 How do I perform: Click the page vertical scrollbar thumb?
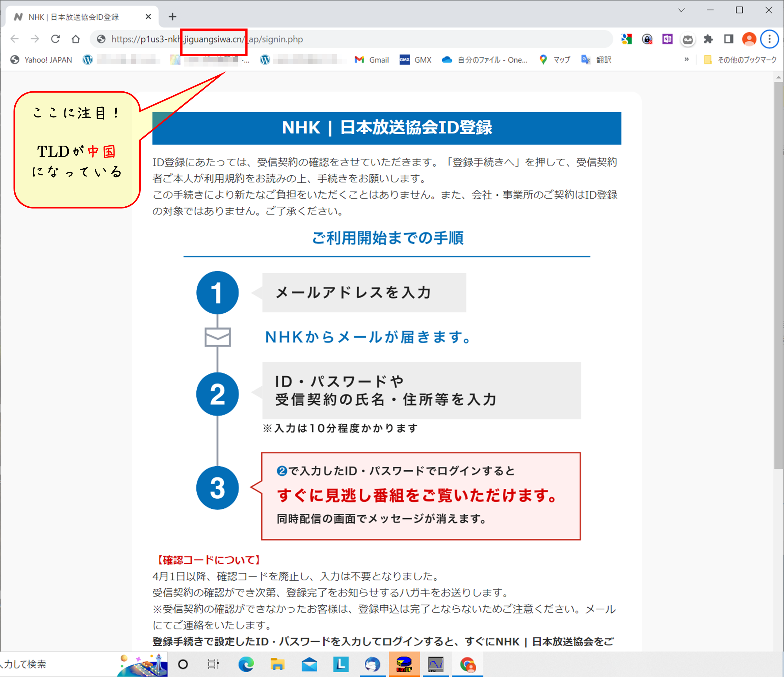[x=778, y=275]
